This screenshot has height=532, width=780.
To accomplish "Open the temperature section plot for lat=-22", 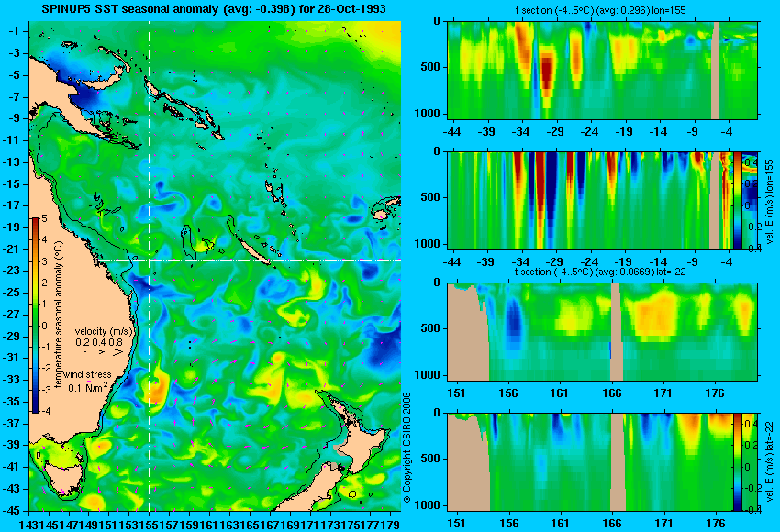I will 603,332.
